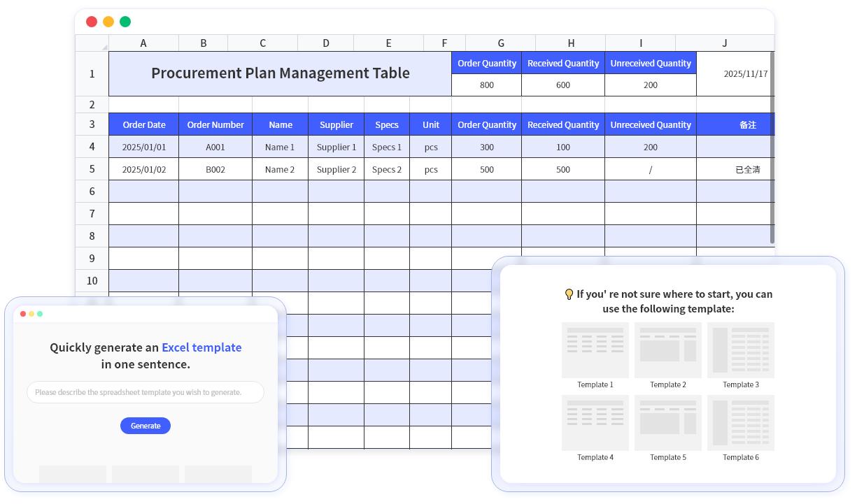Choose the Template 2 thumbnail
The height and width of the screenshot is (504, 857).
click(x=667, y=350)
